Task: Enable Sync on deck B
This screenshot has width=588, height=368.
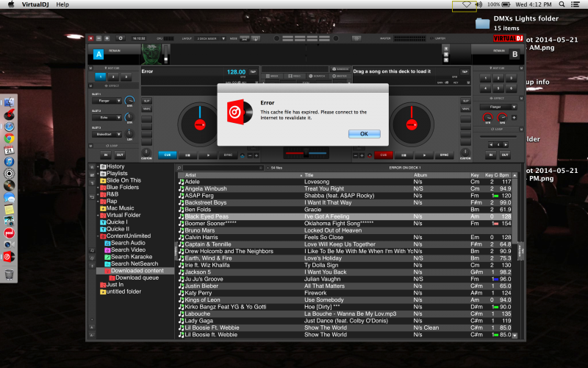Action: click(x=444, y=155)
